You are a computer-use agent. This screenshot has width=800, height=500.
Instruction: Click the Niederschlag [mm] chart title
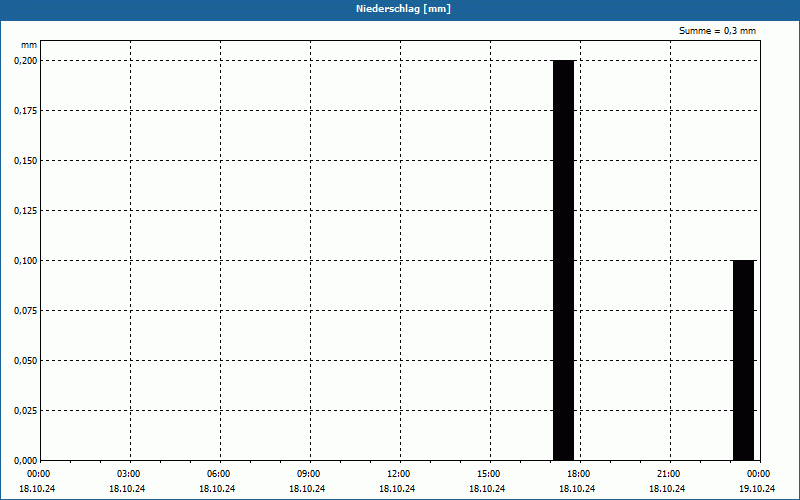click(x=403, y=9)
